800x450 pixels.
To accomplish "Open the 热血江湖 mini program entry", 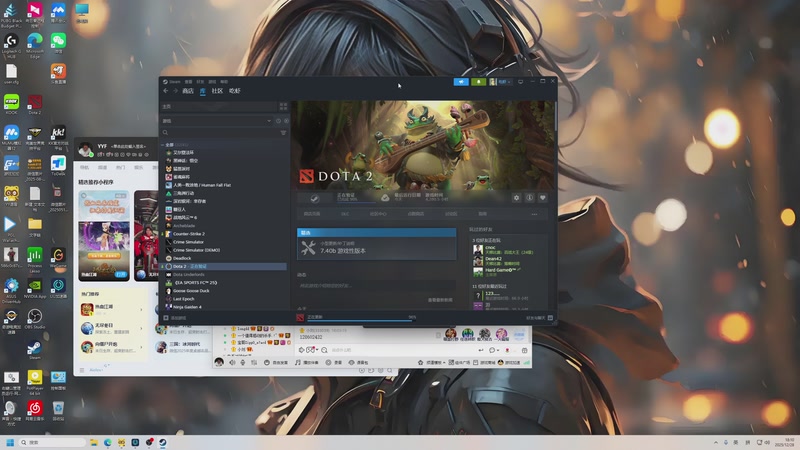I will pyautogui.click(x=113, y=309).
